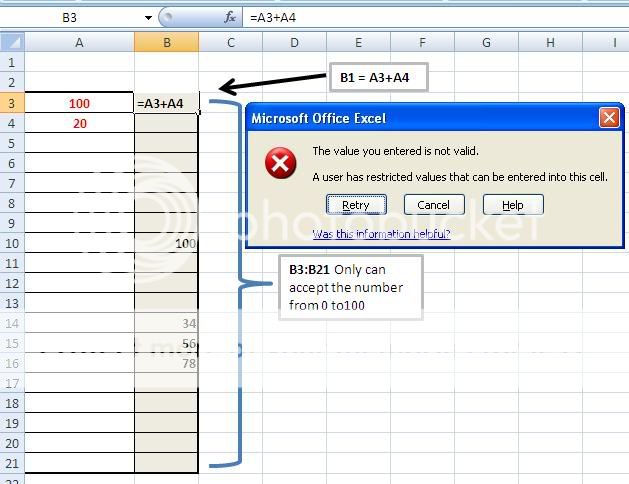Select row 7 header

[x=12, y=183]
